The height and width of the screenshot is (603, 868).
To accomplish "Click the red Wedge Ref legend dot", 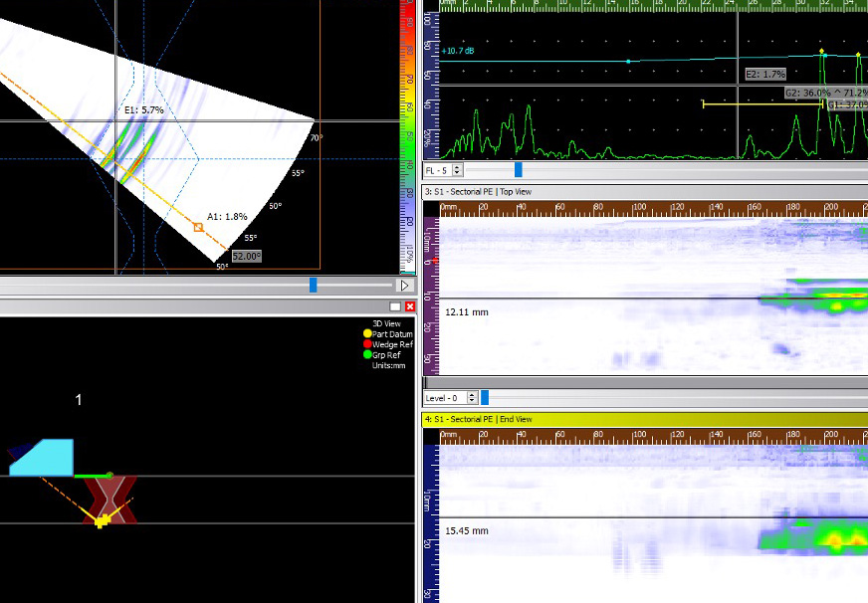I will pyautogui.click(x=367, y=344).
